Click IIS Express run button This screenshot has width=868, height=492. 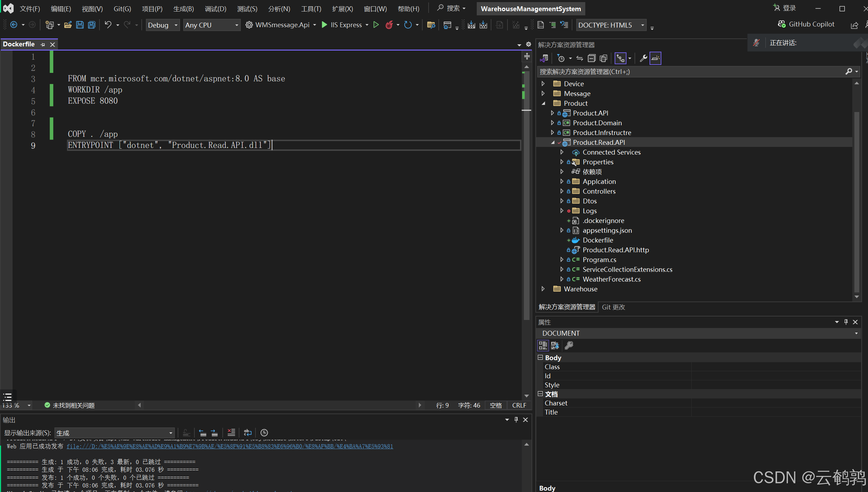click(x=342, y=25)
